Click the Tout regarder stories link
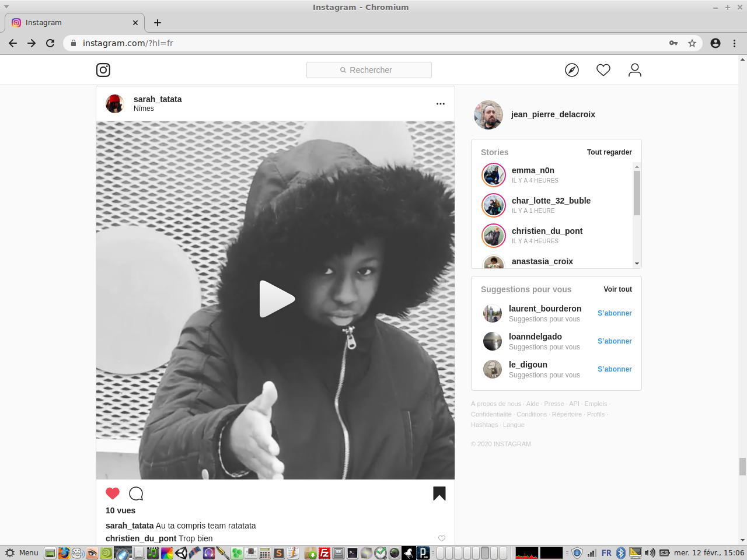747x560 pixels. point(609,152)
